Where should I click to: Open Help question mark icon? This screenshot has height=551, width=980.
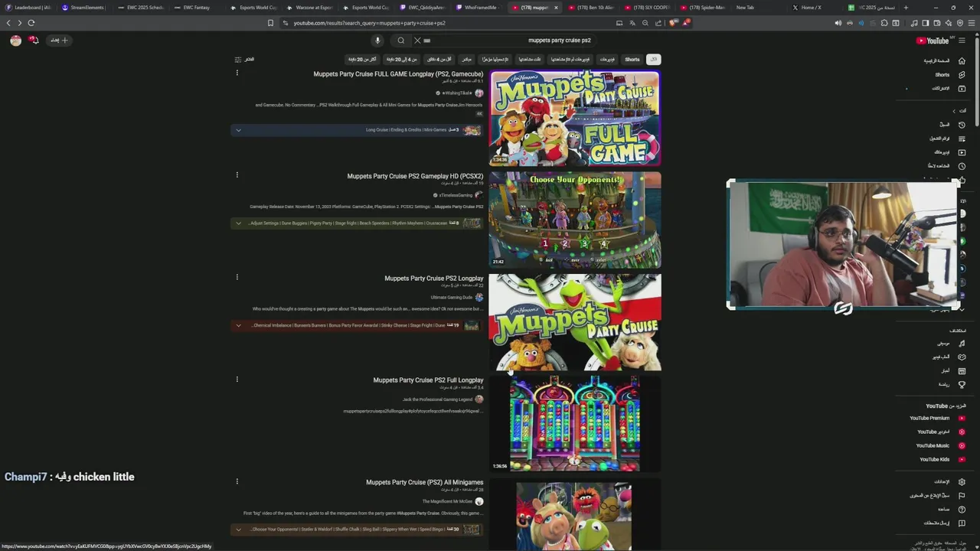(x=962, y=510)
